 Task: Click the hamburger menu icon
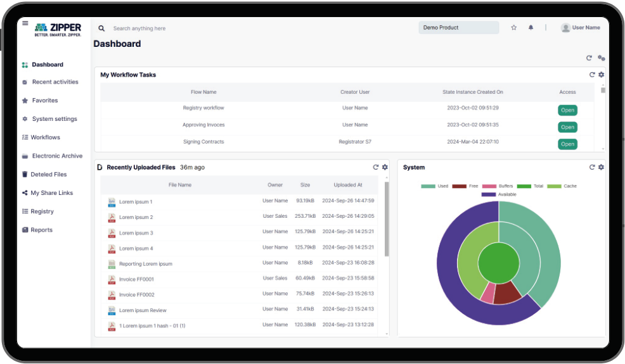pyautogui.click(x=25, y=23)
